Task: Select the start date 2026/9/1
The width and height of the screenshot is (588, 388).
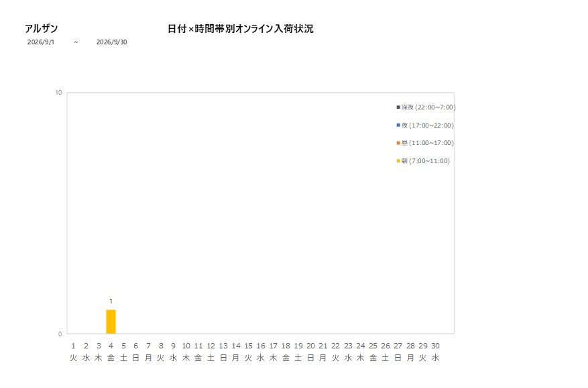Action: coord(40,42)
